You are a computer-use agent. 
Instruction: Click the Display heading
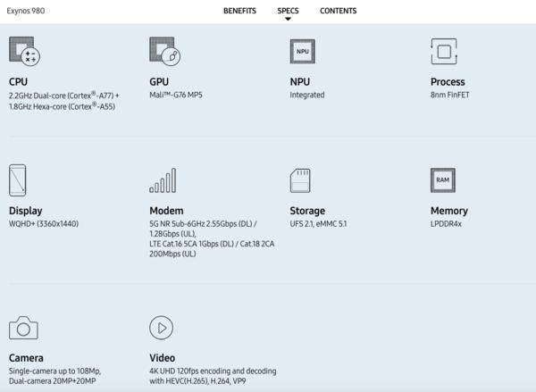pos(26,211)
